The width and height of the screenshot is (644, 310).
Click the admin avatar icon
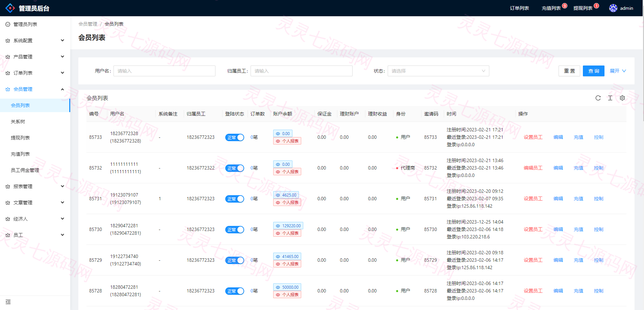tap(613, 8)
